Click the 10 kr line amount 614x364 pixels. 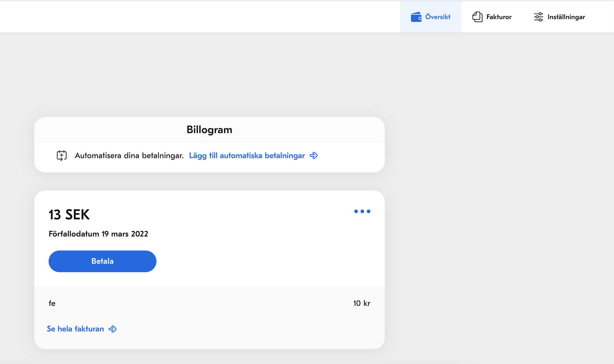coord(362,303)
